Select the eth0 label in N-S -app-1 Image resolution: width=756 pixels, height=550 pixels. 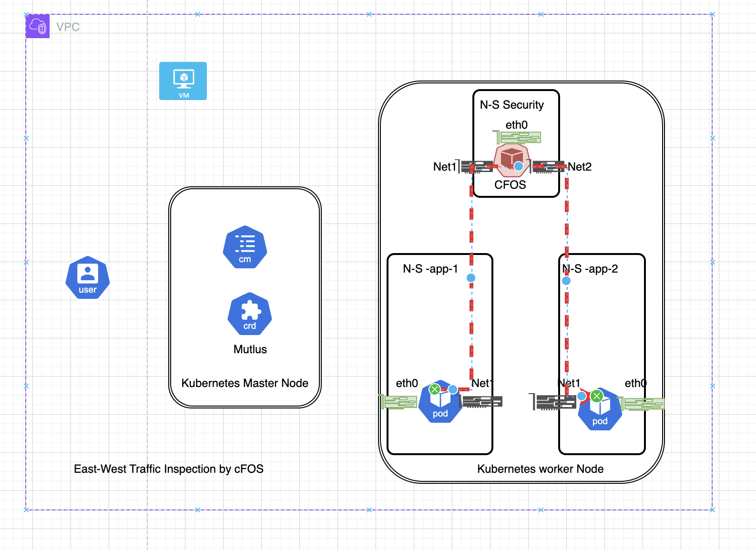coord(407,383)
